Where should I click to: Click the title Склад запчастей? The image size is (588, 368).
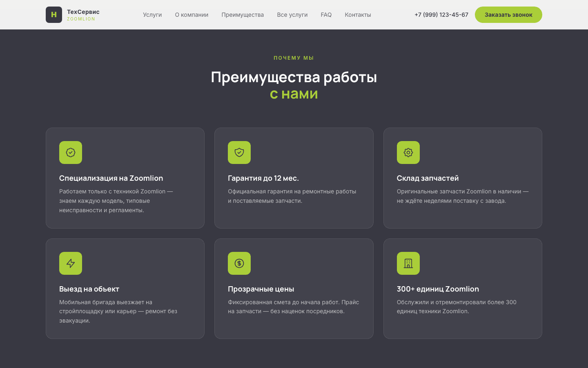pos(428,178)
